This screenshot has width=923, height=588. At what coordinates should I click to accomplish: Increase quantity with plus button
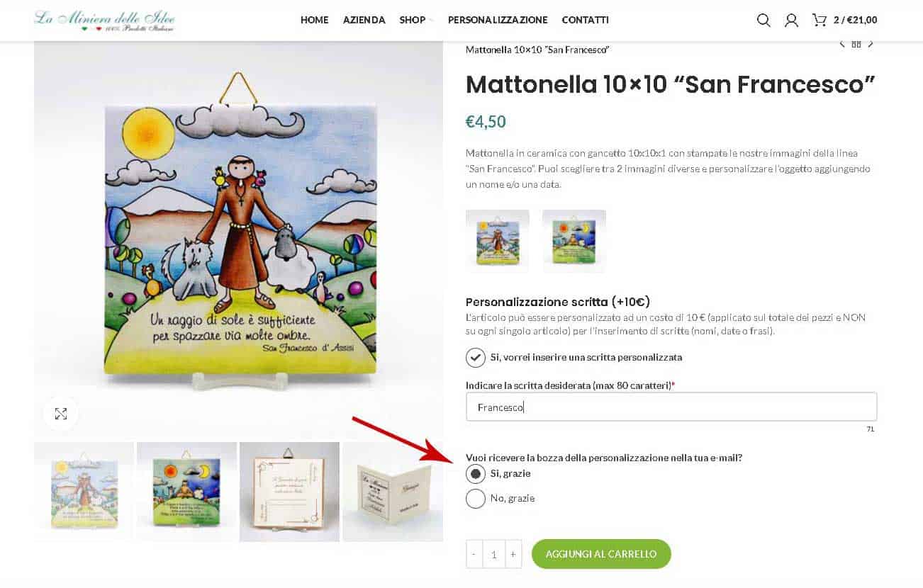[x=513, y=554]
